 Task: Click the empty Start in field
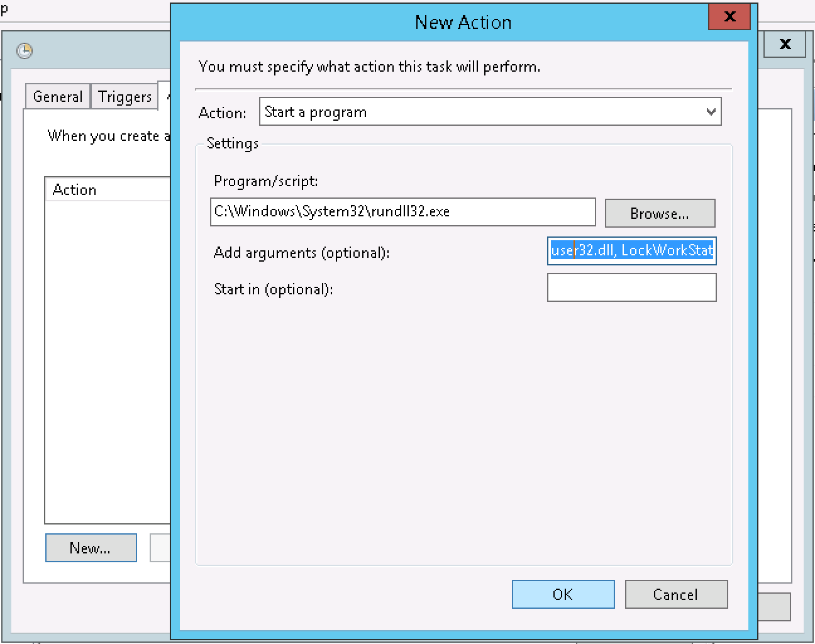631,287
